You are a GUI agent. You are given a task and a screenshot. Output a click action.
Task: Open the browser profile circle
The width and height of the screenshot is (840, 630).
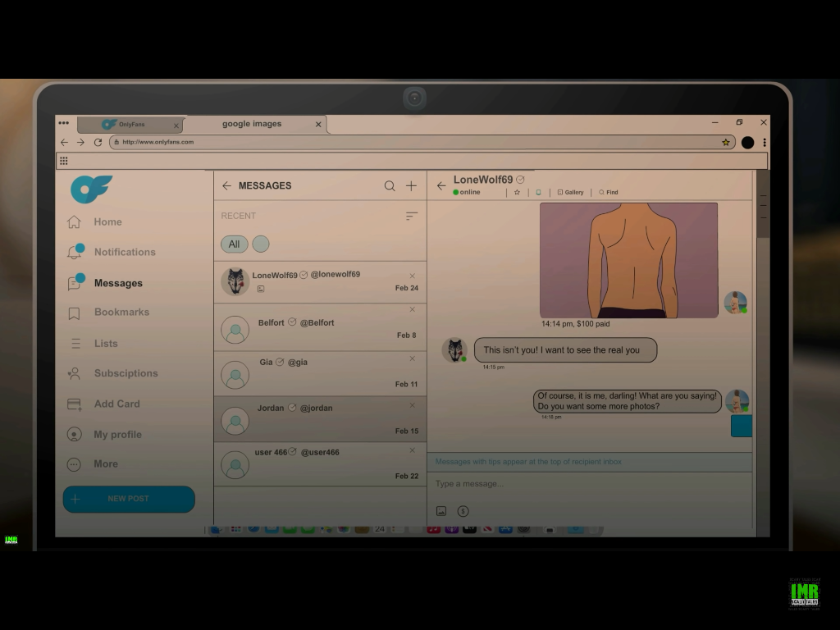click(x=748, y=143)
